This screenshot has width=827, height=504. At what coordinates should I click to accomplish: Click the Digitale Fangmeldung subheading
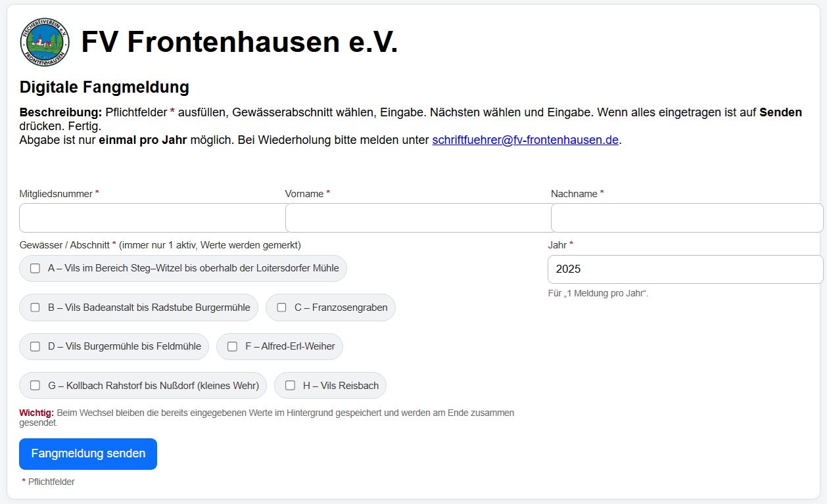click(105, 87)
